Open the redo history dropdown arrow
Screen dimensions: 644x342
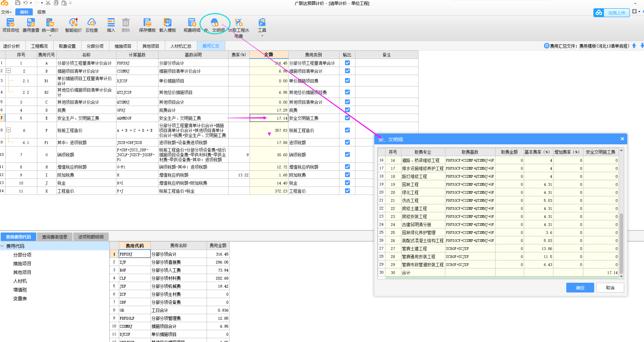[x=42, y=3]
